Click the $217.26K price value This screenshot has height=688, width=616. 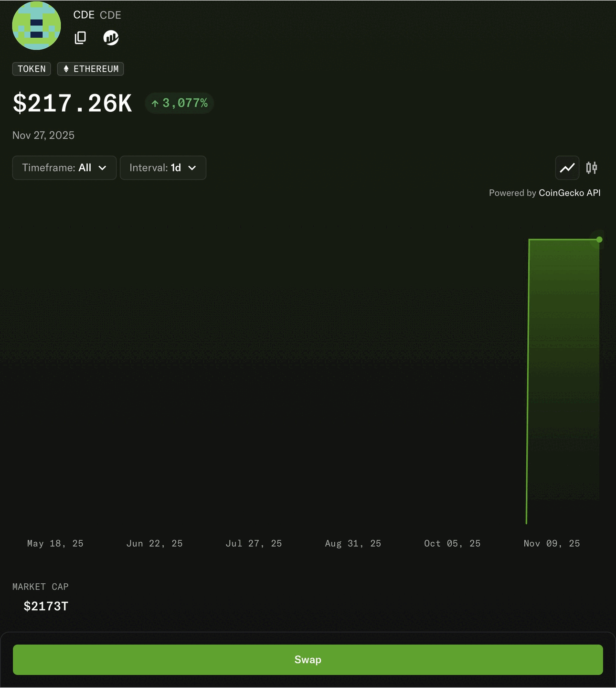click(72, 103)
